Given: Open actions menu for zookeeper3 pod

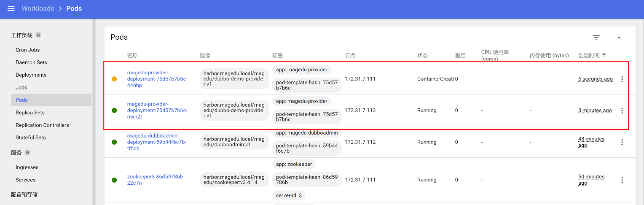Looking at the screenshot, I should coord(622,180).
